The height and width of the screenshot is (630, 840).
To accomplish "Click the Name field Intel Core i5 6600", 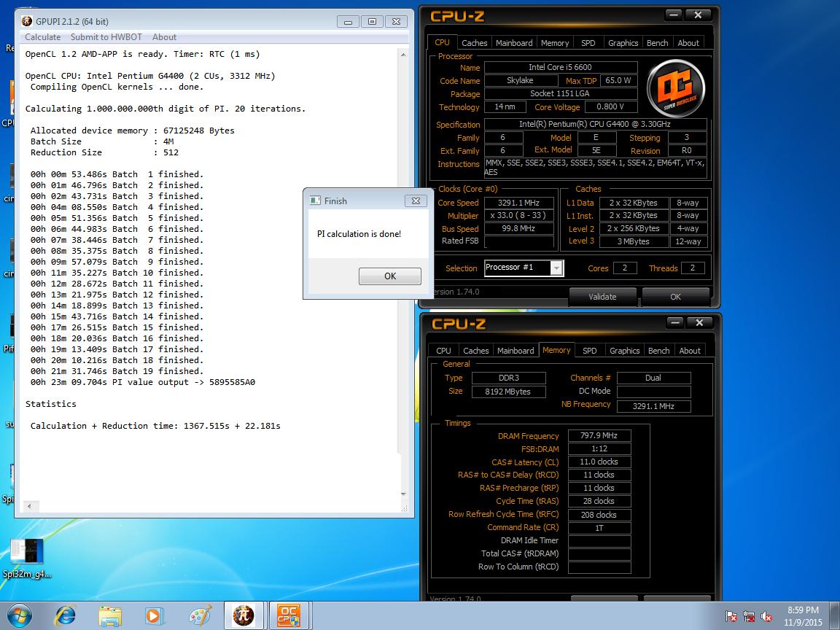I will point(560,67).
